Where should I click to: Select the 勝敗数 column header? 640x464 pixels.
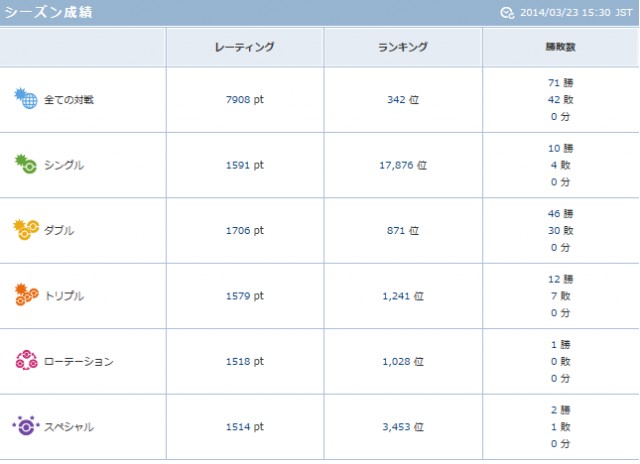560,47
